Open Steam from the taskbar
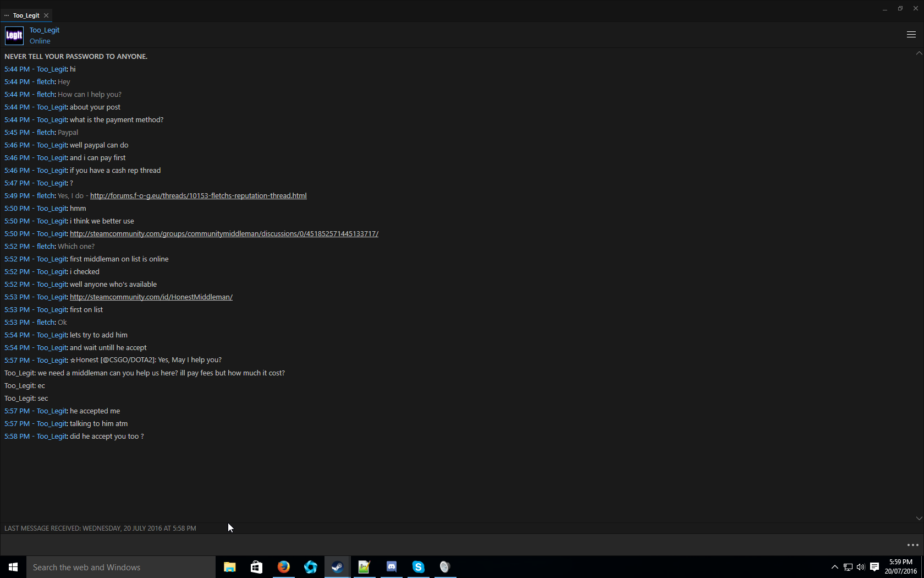 point(337,567)
